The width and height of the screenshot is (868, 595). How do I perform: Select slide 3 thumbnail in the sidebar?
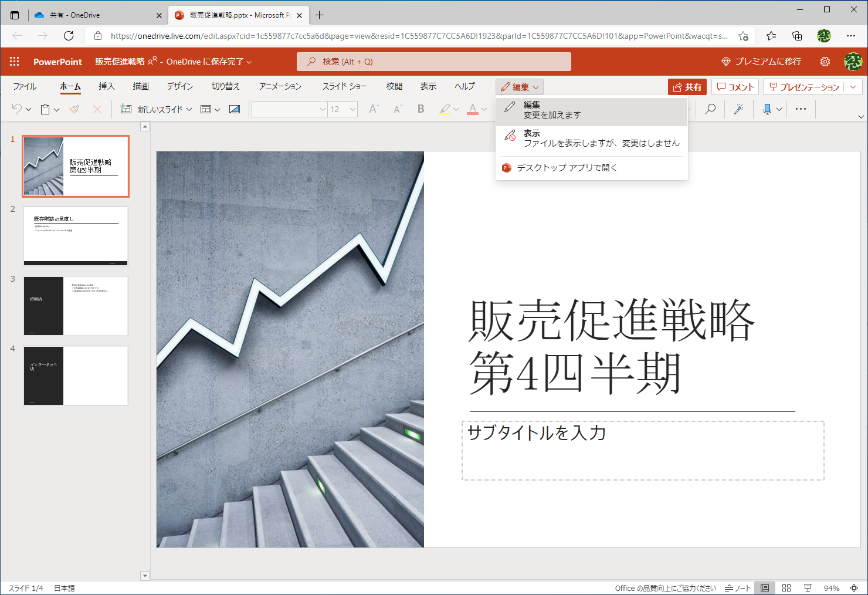[75, 306]
